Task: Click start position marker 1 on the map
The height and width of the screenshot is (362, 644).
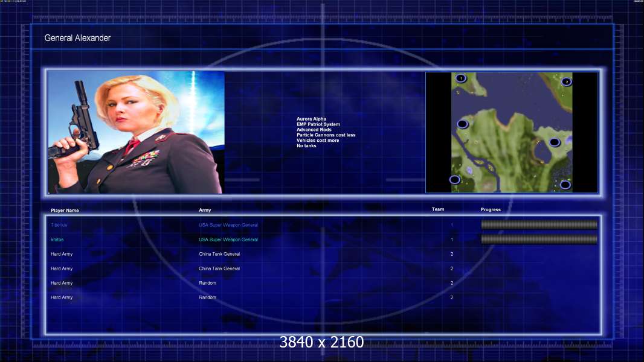Action: (461, 78)
